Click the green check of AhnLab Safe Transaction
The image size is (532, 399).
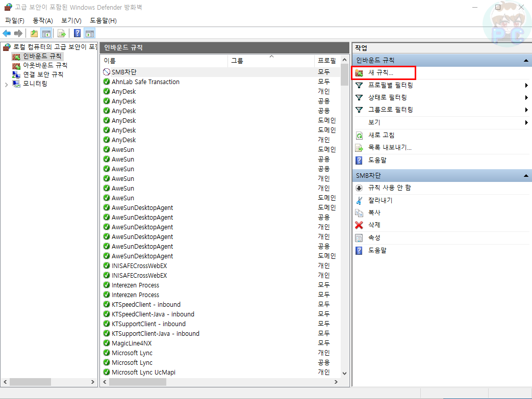107,82
